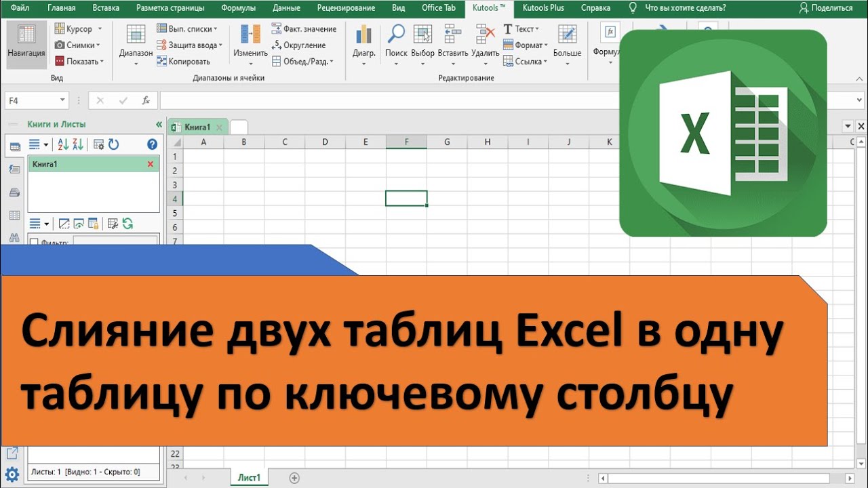
Task: Click the Показать show/hide icon
Action: click(60, 62)
